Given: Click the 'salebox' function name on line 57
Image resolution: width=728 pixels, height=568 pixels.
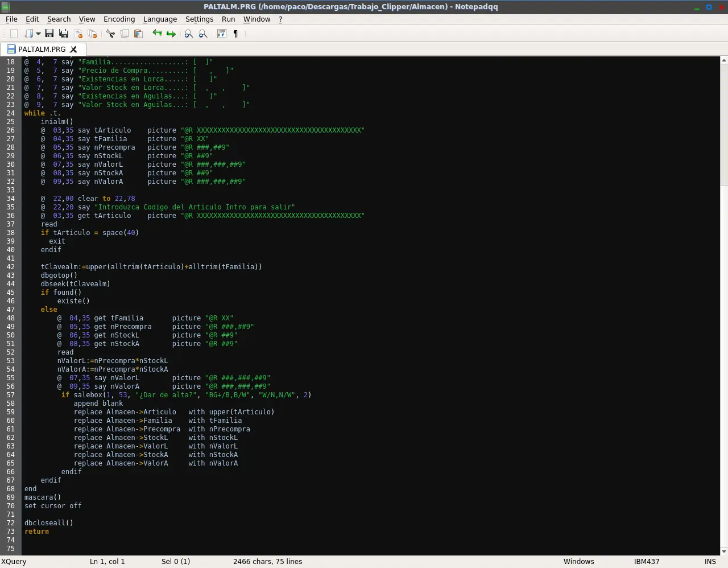Looking at the screenshot, I should tap(88, 395).
